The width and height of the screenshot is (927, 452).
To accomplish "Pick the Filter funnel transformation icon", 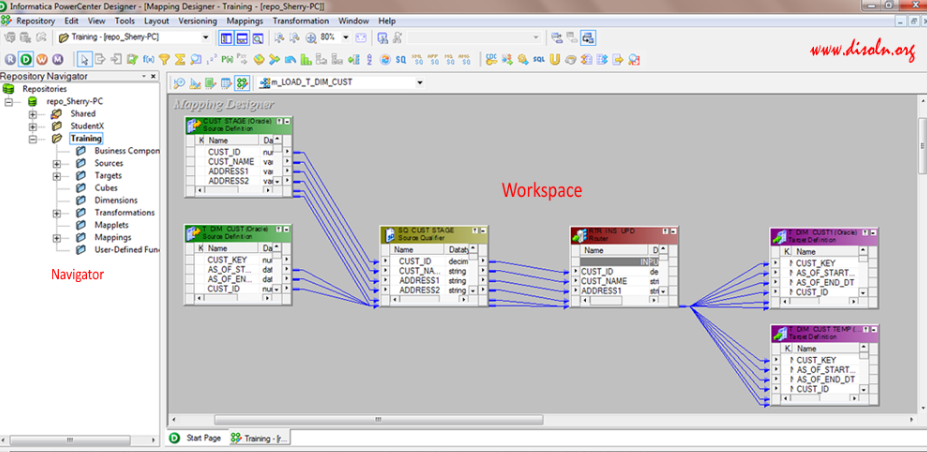I will click(x=164, y=59).
